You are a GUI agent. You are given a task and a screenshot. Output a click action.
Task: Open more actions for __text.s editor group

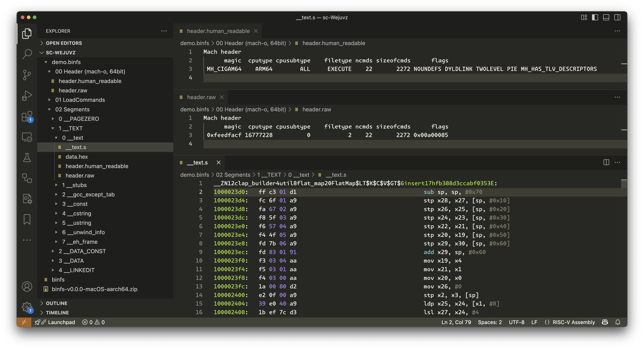[x=617, y=162]
